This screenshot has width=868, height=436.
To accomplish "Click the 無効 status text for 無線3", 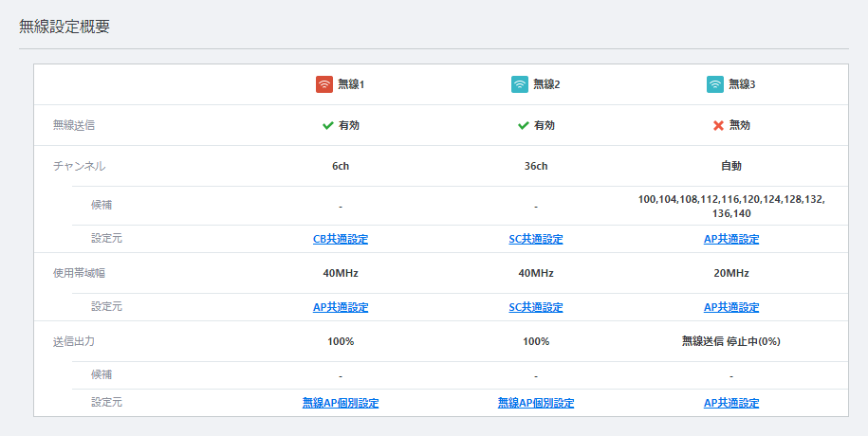I will [740, 126].
